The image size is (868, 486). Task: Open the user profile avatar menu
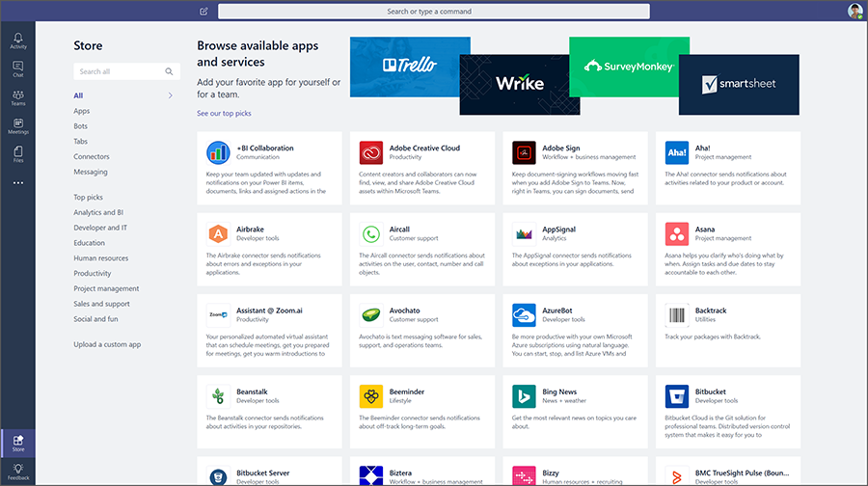coord(854,12)
